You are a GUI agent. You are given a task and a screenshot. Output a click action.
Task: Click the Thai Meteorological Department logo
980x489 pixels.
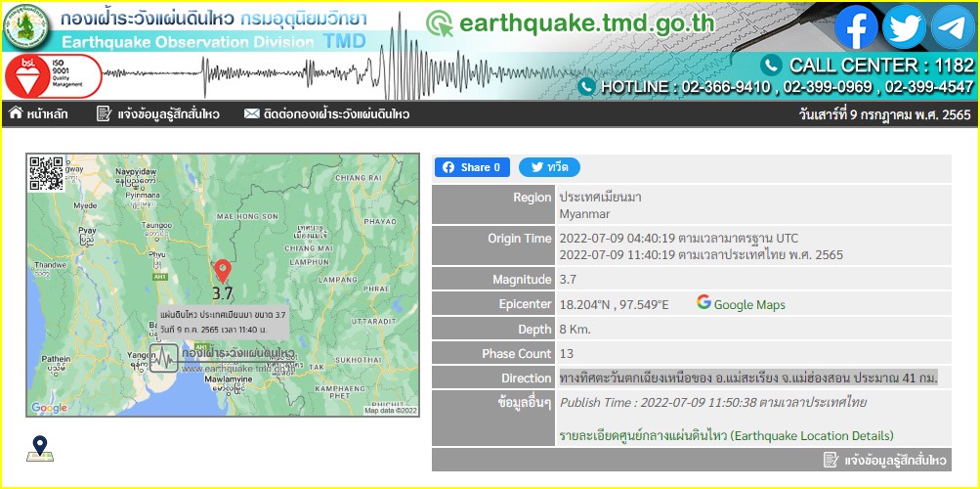(26, 28)
